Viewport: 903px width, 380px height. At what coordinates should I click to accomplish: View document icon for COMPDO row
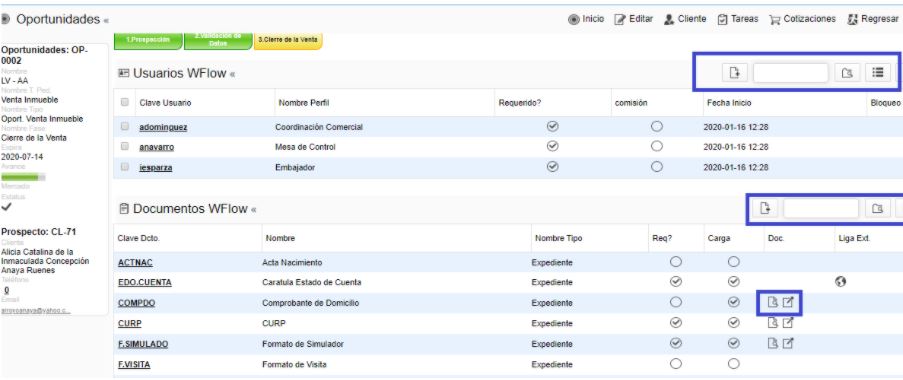tap(773, 302)
